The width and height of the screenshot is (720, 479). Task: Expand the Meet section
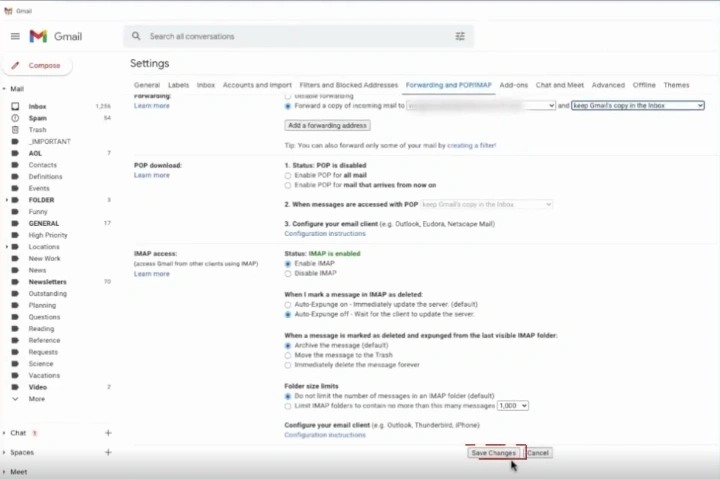[x=4, y=472]
